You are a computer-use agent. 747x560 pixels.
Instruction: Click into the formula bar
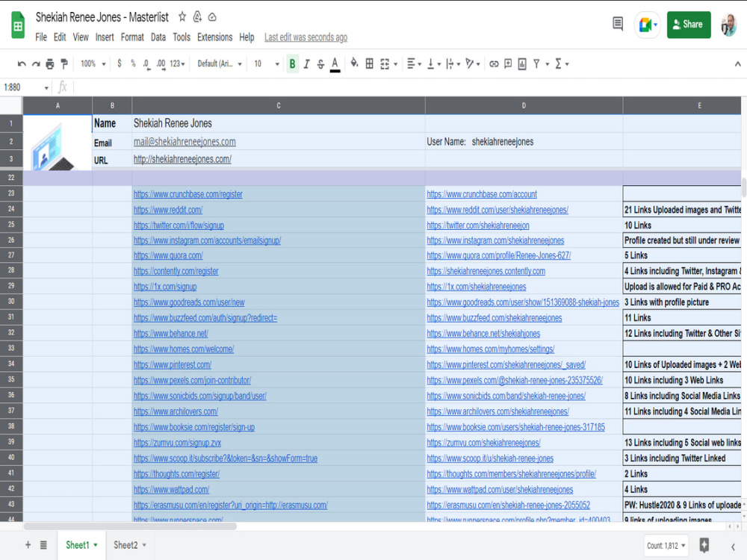click(x=407, y=87)
